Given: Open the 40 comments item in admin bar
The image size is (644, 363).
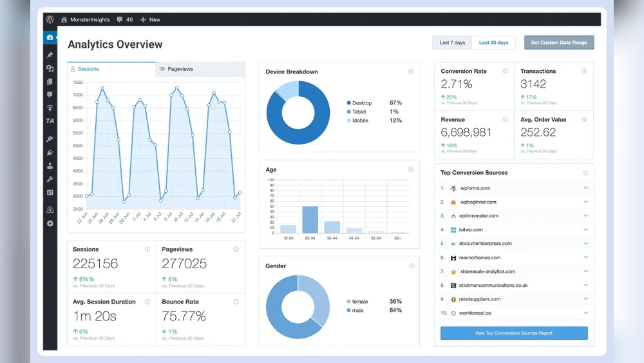Looking at the screenshot, I should pos(125,19).
